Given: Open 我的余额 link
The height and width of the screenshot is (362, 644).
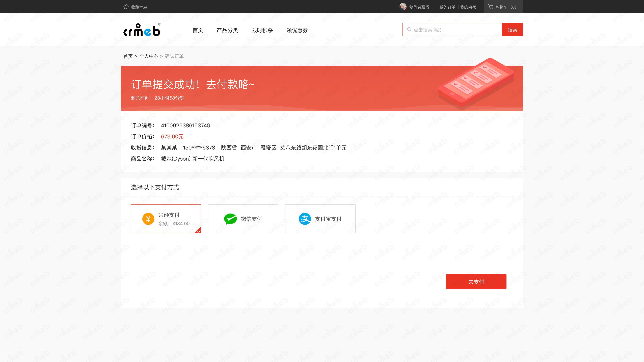Looking at the screenshot, I should (x=468, y=7).
